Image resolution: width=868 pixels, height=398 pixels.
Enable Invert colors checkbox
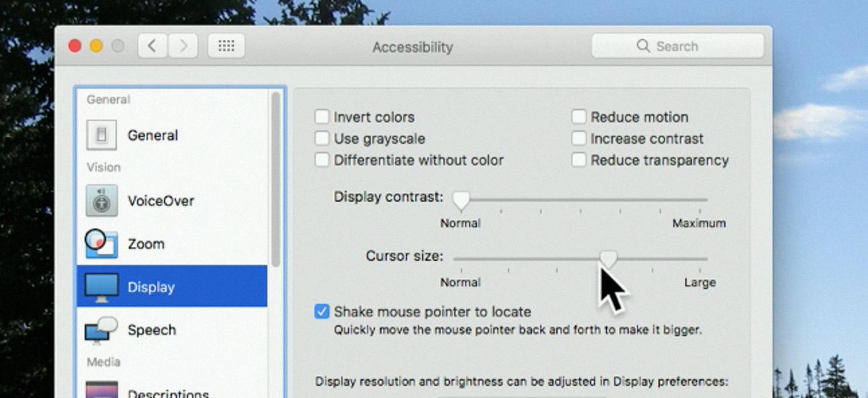click(x=322, y=117)
